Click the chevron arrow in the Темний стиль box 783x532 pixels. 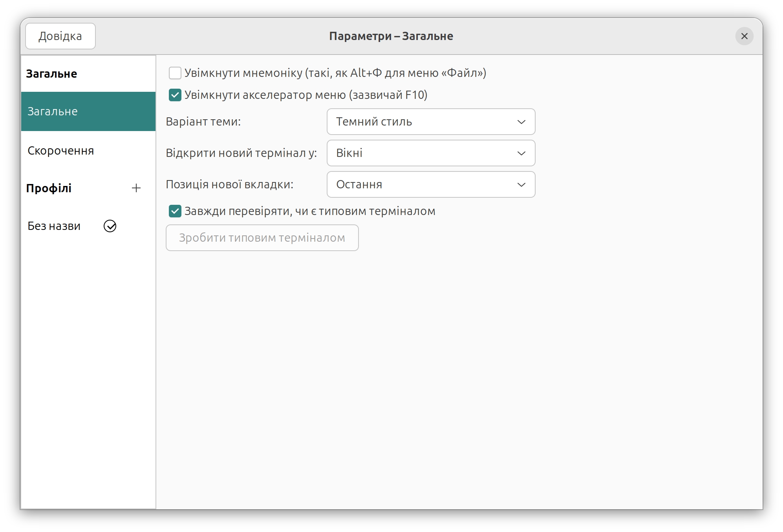(x=521, y=122)
